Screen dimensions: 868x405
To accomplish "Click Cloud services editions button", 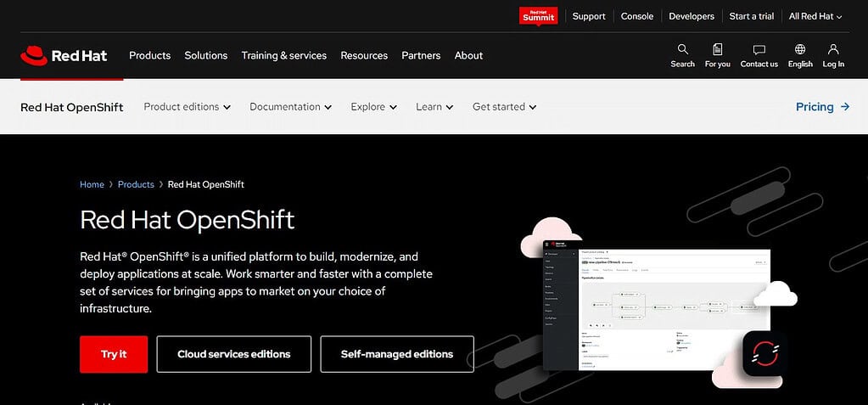I will click(x=233, y=354).
